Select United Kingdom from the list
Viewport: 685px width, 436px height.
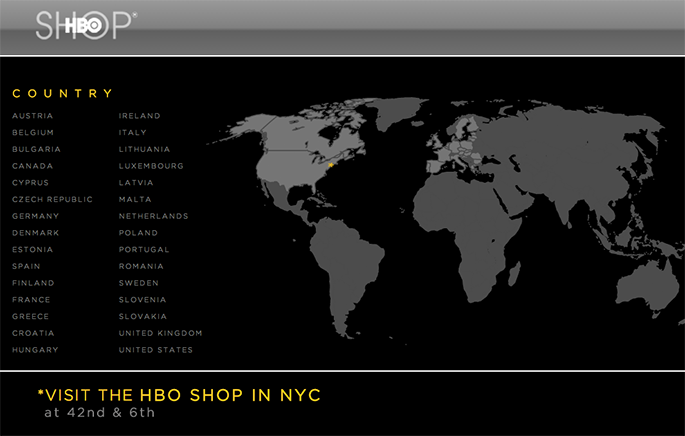160,333
